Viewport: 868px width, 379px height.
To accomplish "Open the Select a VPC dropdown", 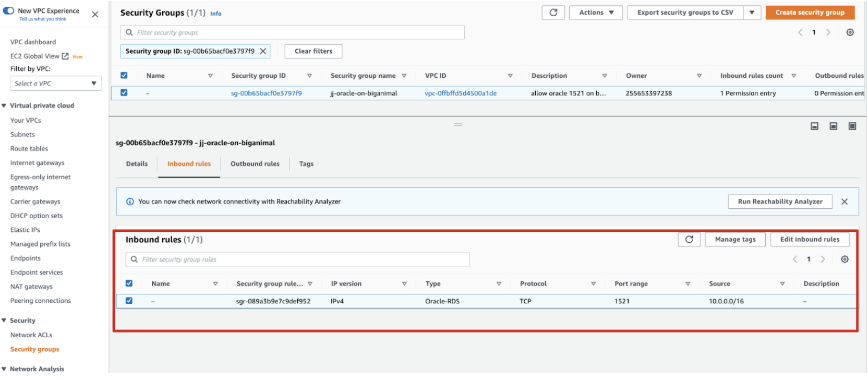I will click(56, 84).
